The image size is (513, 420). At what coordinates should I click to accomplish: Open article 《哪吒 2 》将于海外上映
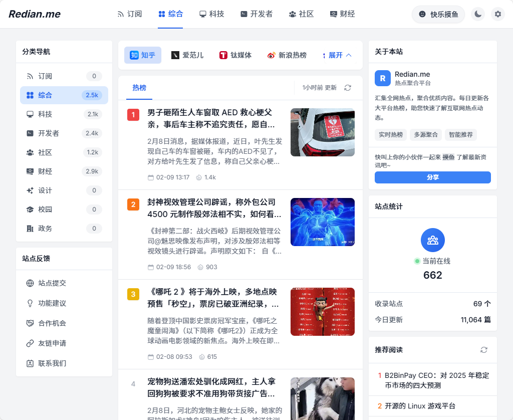(213, 298)
